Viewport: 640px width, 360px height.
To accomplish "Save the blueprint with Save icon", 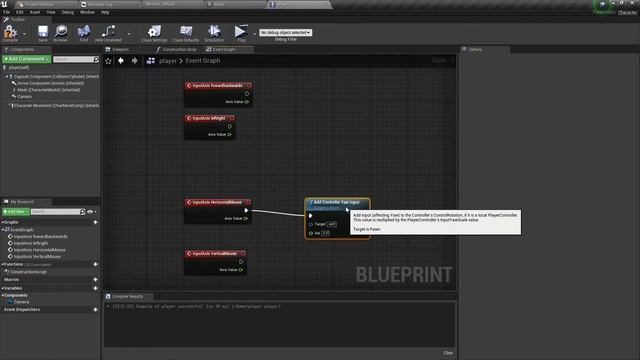I will (42, 33).
